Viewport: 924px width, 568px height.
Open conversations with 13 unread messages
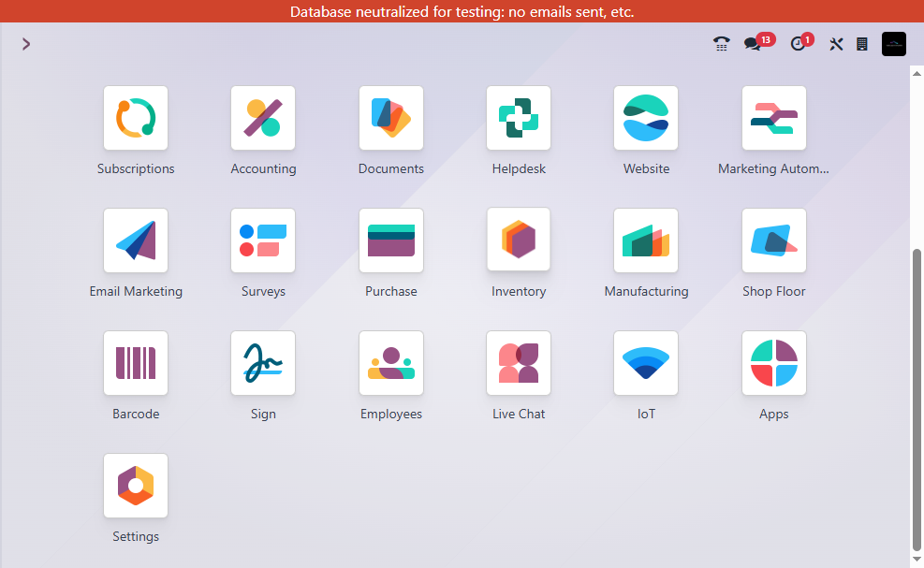point(758,43)
